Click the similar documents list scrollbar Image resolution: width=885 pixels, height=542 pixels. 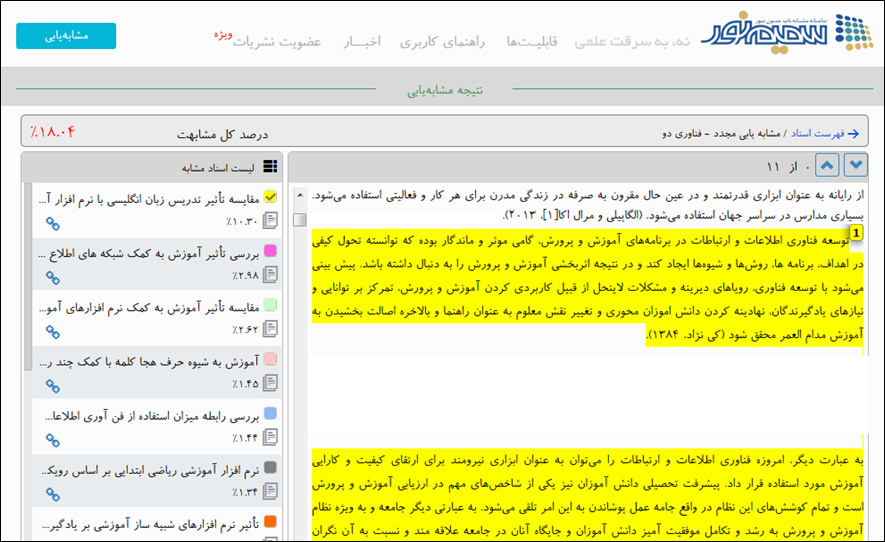pos(28,277)
